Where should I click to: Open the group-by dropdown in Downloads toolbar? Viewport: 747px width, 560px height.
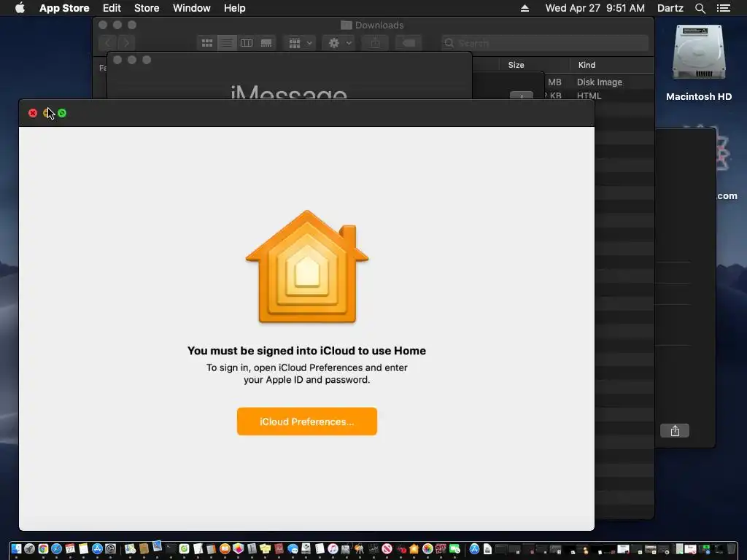tap(300, 43)
